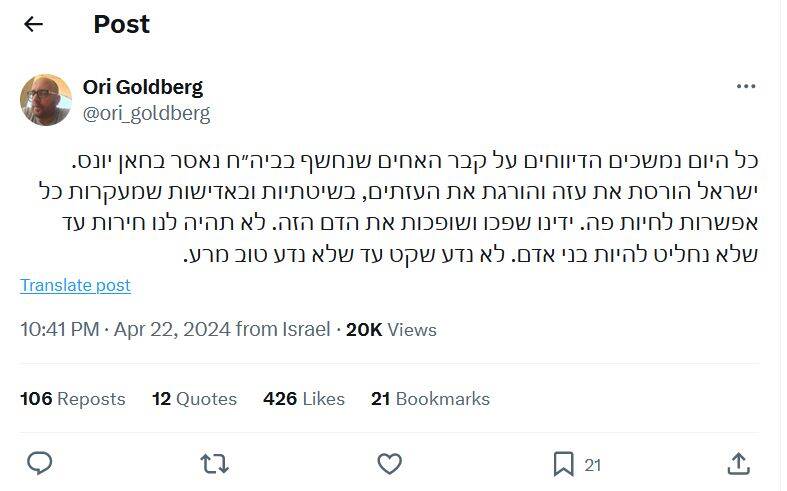Open the 21 Bookmarks stat
The height and width of the screenshot is (491, 787).
pyautogui.click(x=430, y=398)
